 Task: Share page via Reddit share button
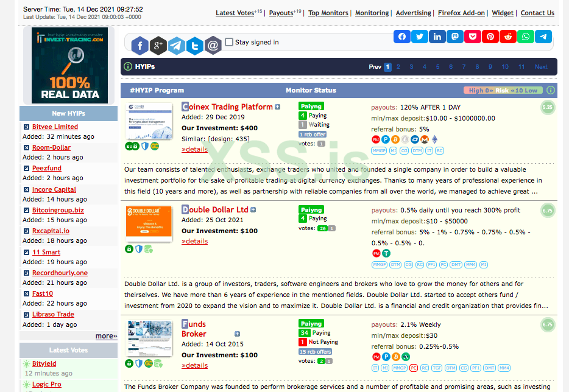click(x=508, y=37)
